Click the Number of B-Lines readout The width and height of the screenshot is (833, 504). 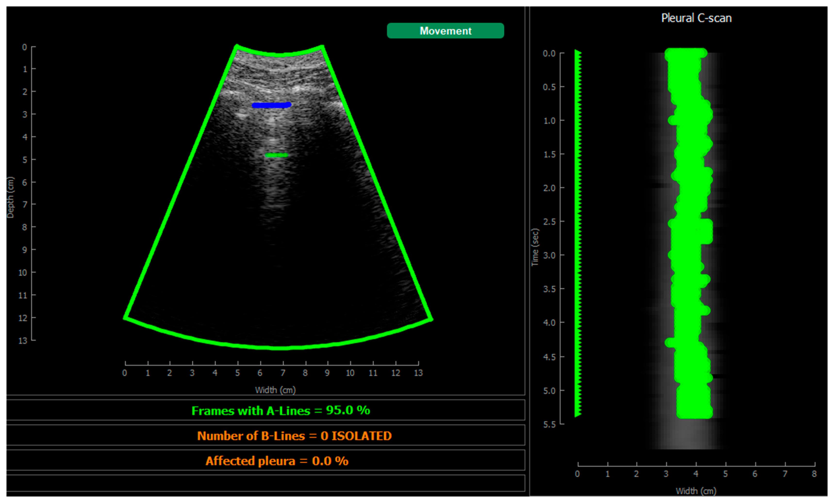294,436
